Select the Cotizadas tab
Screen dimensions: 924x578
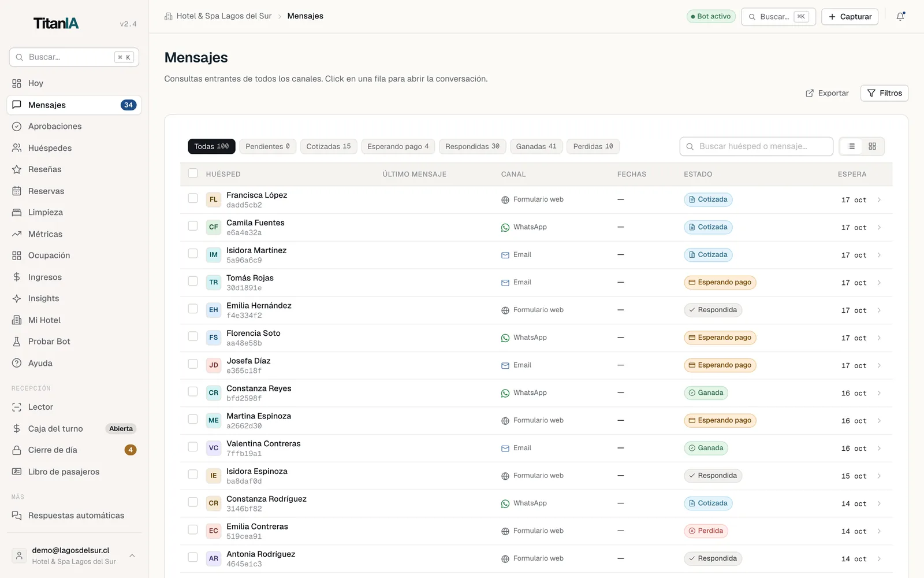(x=329, y=146)
